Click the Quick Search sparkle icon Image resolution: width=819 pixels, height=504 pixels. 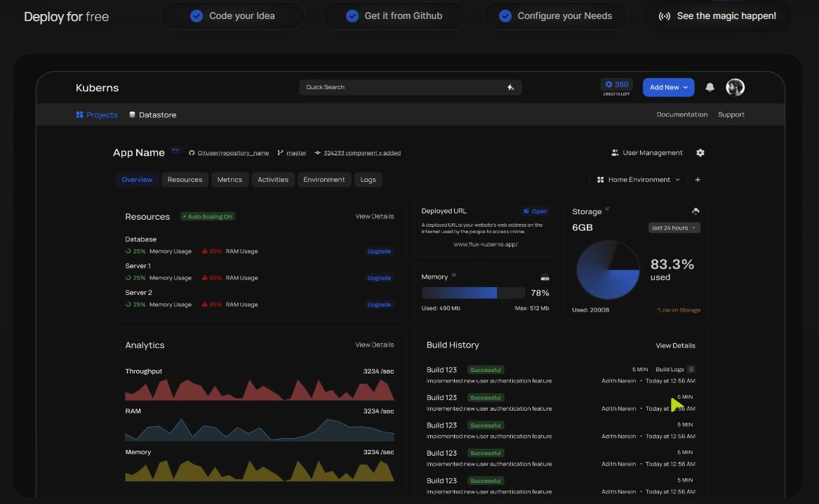(511, 87)
